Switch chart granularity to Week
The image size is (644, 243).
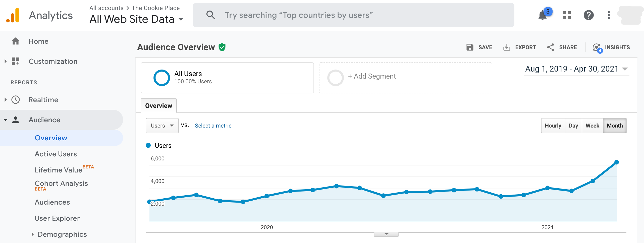592,126
